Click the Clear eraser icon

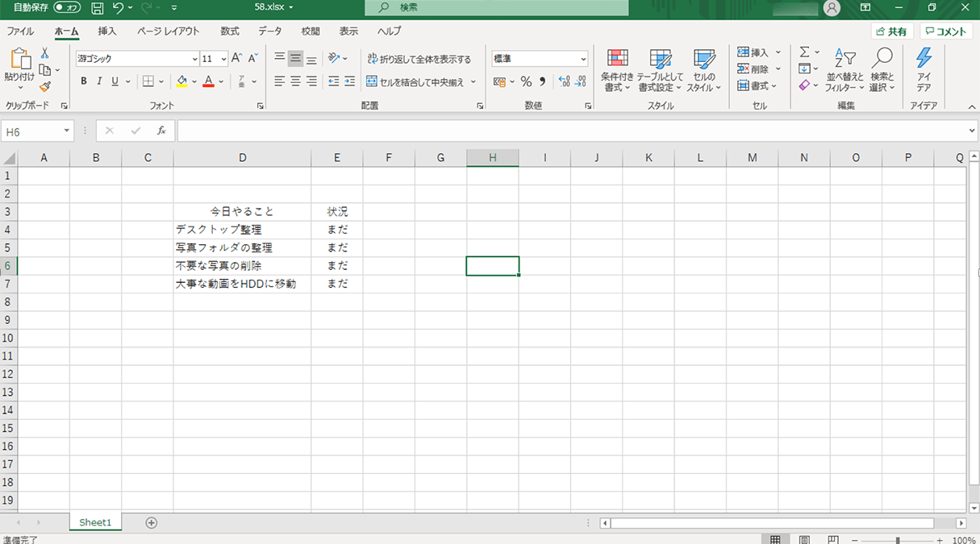coord(804,85)
